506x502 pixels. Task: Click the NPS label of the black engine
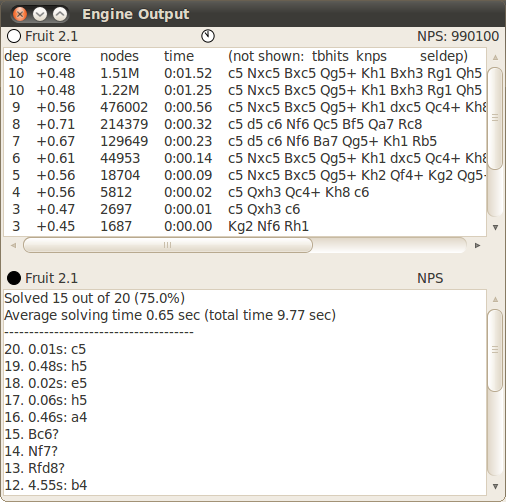coord(430,278)
